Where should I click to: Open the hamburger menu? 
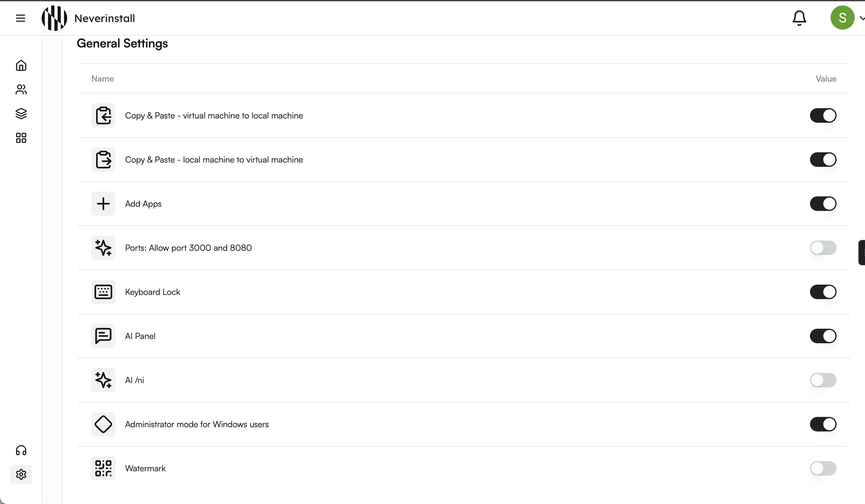click(x=21, y=18)
